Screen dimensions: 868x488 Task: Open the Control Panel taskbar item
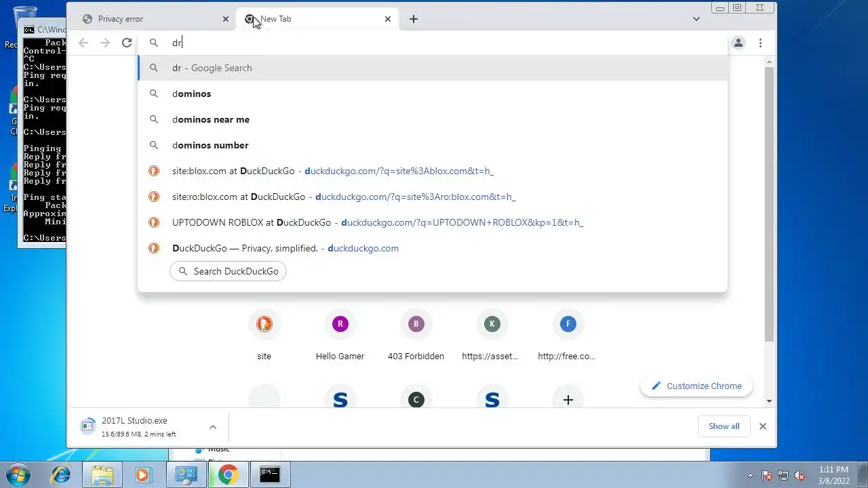(x=186, y=474)
